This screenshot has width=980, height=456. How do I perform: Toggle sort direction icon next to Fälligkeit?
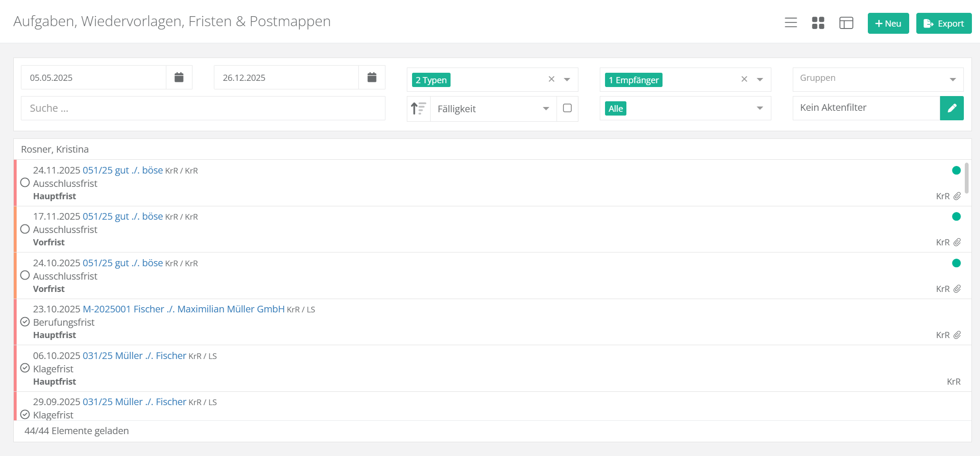[x=419, y=109]
